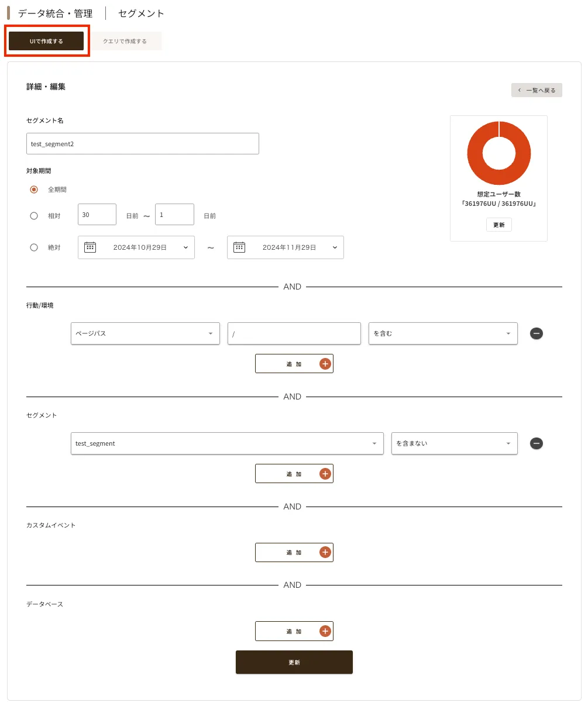Click the large 更新 button at bottom
Image resolution: width=588 pixels, height=713 pixels.
point(294,662)
